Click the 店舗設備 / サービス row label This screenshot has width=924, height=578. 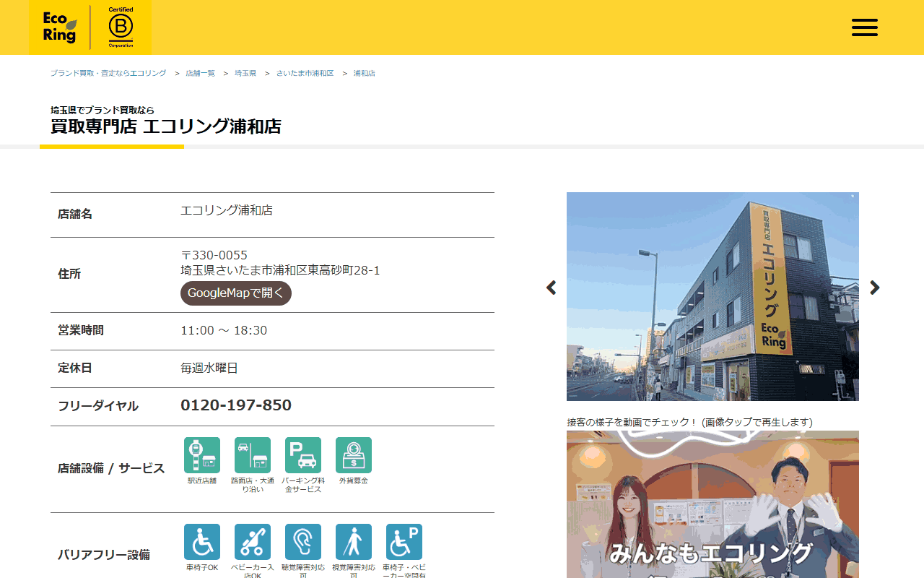[111, 468]
